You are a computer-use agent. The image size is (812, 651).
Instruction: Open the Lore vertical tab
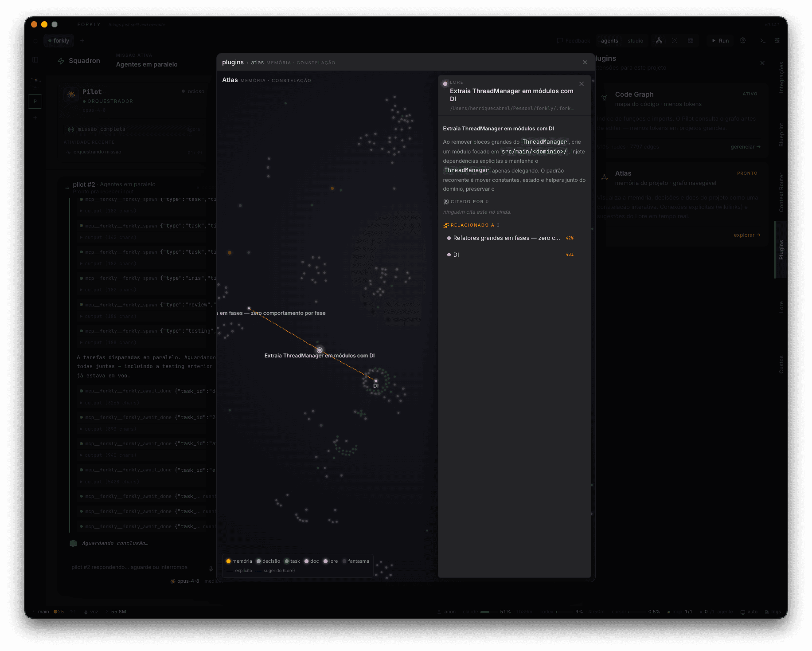click(781, 307)
